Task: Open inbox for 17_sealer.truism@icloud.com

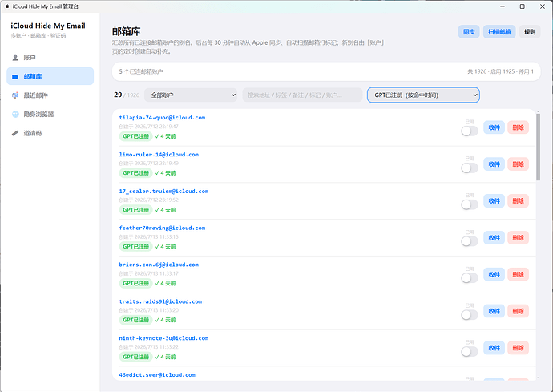Action: pos(494,200)
